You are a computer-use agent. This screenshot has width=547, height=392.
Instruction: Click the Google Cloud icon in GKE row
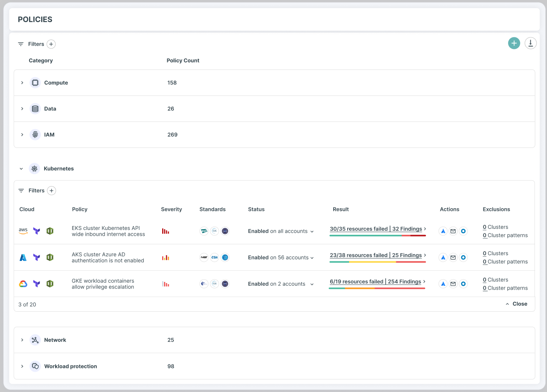23,284
